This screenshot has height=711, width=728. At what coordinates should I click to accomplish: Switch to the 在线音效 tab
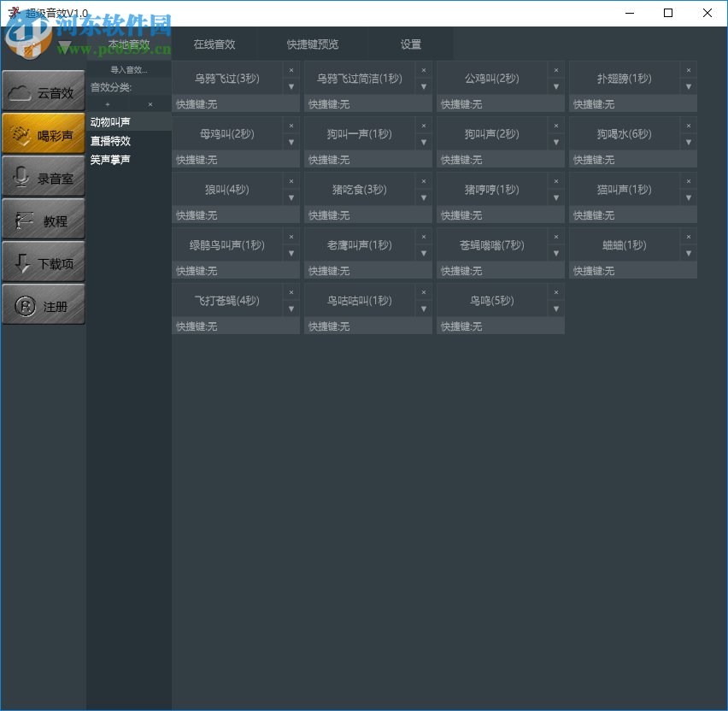tap(214, 44)
